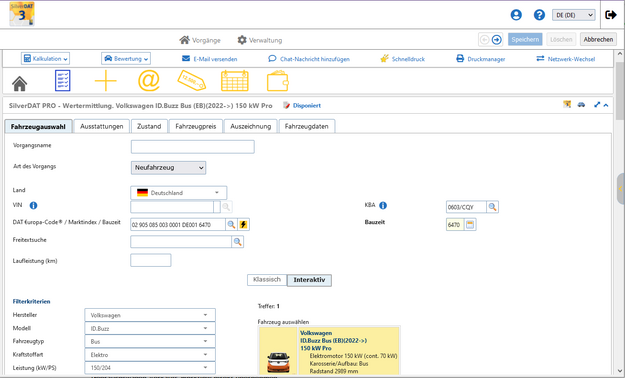This screenshot has height=378, width=625.
Task: Click the Laufleistung (km) input field
Action: click(151, 260)
